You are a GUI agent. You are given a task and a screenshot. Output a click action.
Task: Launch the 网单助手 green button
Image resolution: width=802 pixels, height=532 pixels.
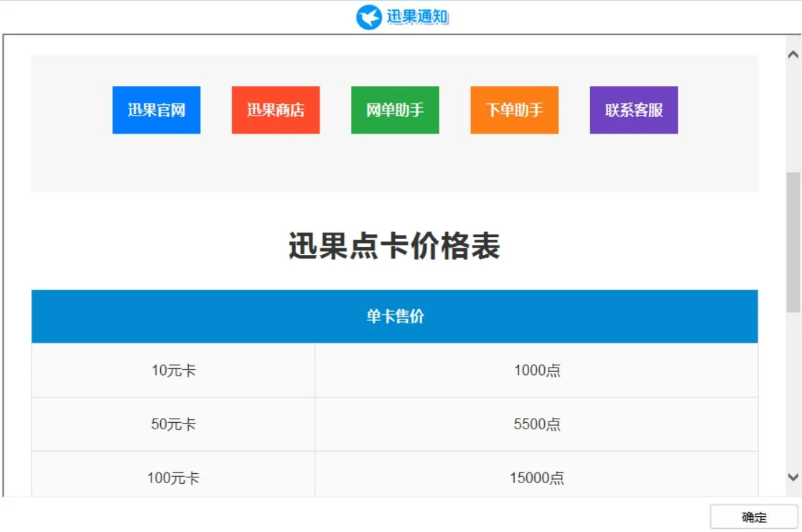pos(395,110)
